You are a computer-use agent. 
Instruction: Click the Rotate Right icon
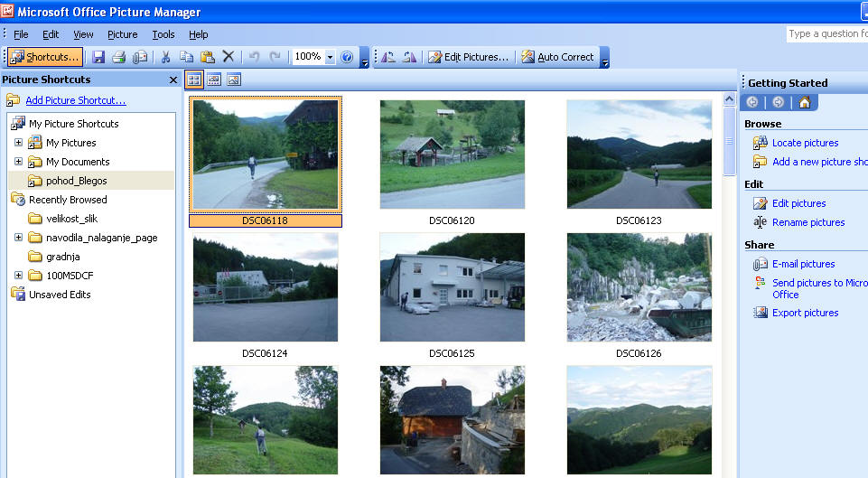coord(409,57)
